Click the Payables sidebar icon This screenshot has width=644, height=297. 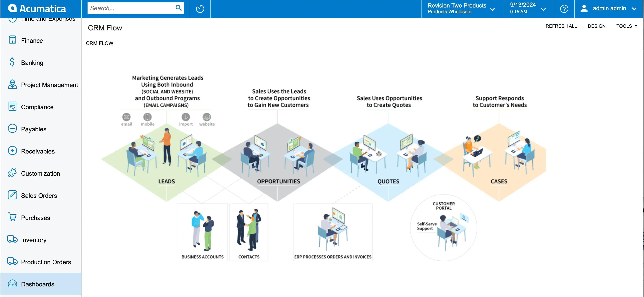coord(13,129)
